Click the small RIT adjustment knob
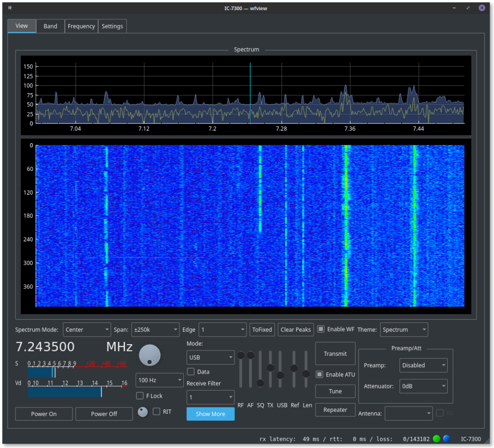494x448 pixels. point(142,412)
